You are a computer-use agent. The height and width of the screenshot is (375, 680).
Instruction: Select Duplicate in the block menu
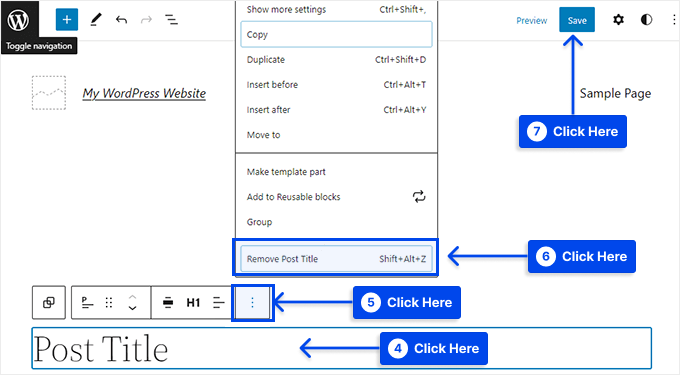tap(336, 59)
